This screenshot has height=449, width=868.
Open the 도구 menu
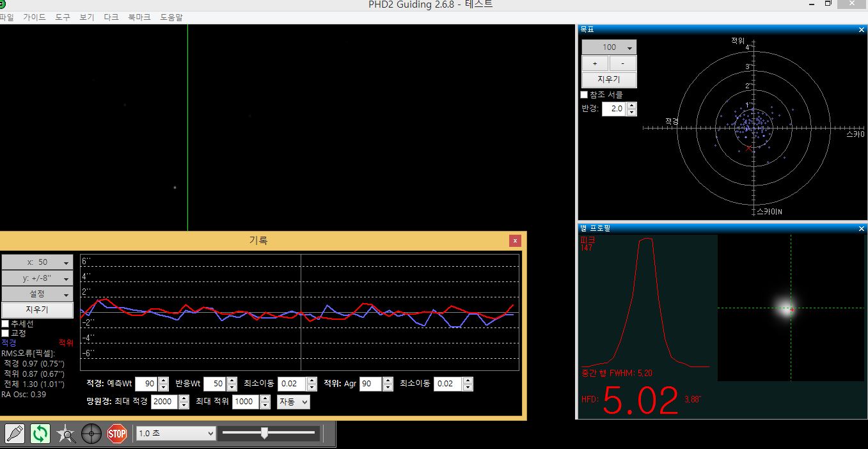(63, 17)
